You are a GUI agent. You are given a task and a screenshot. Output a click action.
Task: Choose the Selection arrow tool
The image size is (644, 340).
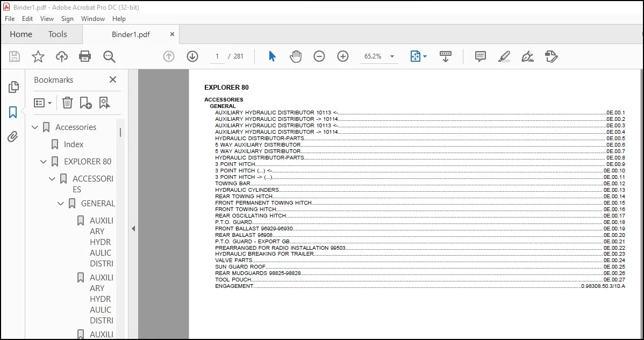(x=272, y=56)
